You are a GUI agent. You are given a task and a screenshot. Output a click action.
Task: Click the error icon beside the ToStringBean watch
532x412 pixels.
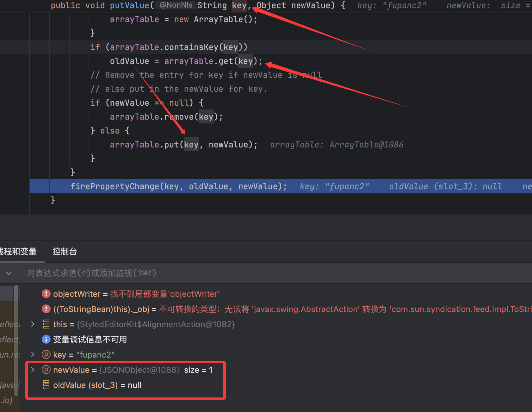pos(46,309)
